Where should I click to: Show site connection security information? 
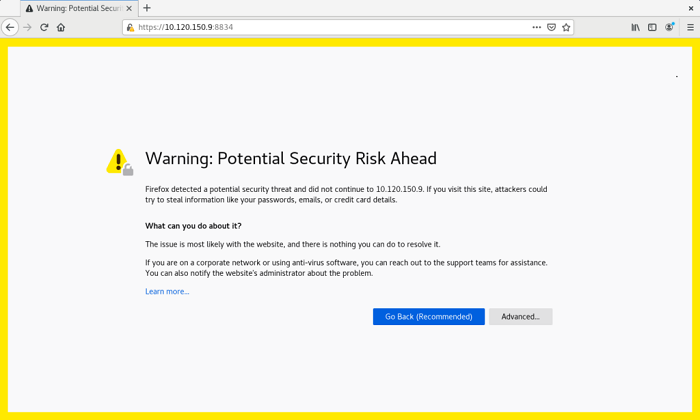point(130,28)
